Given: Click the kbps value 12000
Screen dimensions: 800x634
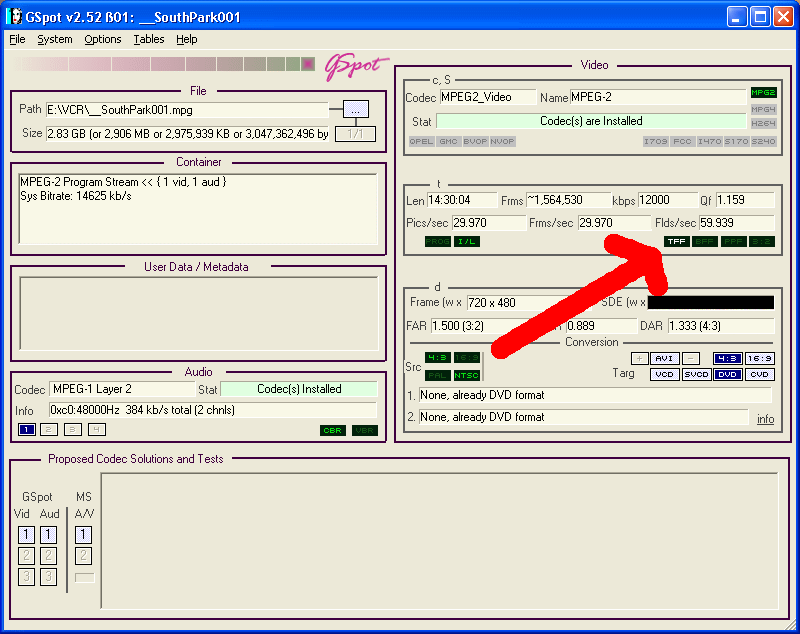Looking at the screenshot, I should pos(667,200).
